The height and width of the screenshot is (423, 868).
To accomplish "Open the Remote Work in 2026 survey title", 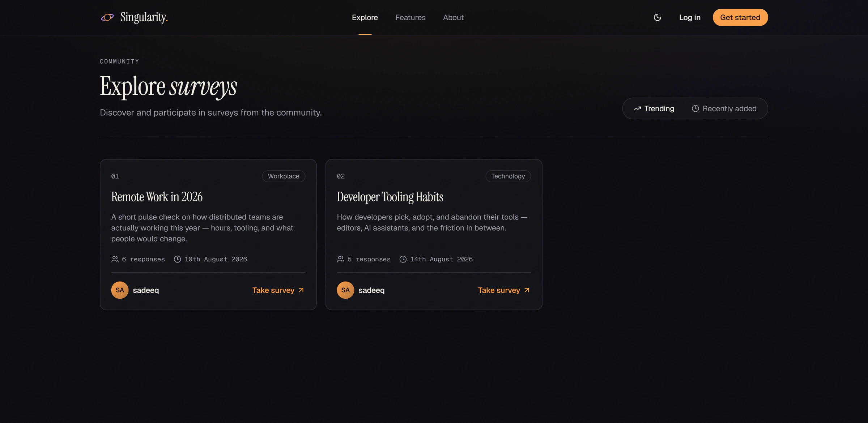I will tap(157, 197).
